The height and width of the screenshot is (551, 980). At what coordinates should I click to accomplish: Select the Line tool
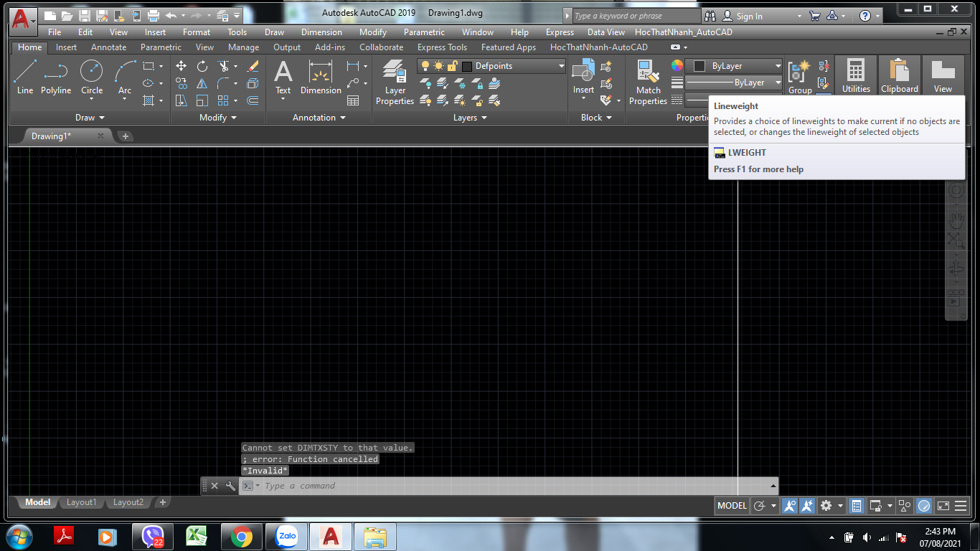[25, 77]
